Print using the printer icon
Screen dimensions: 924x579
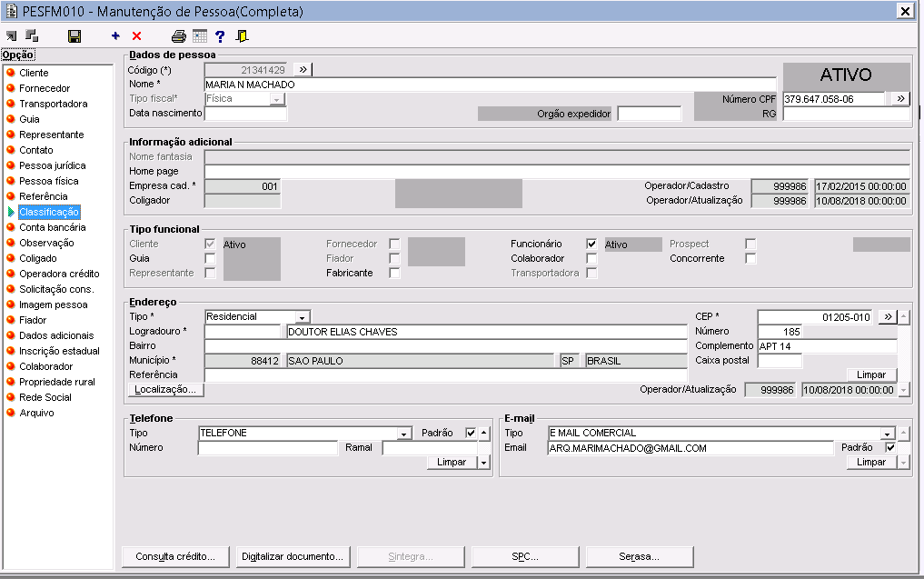pyautogui.click(x=179, y=36)
